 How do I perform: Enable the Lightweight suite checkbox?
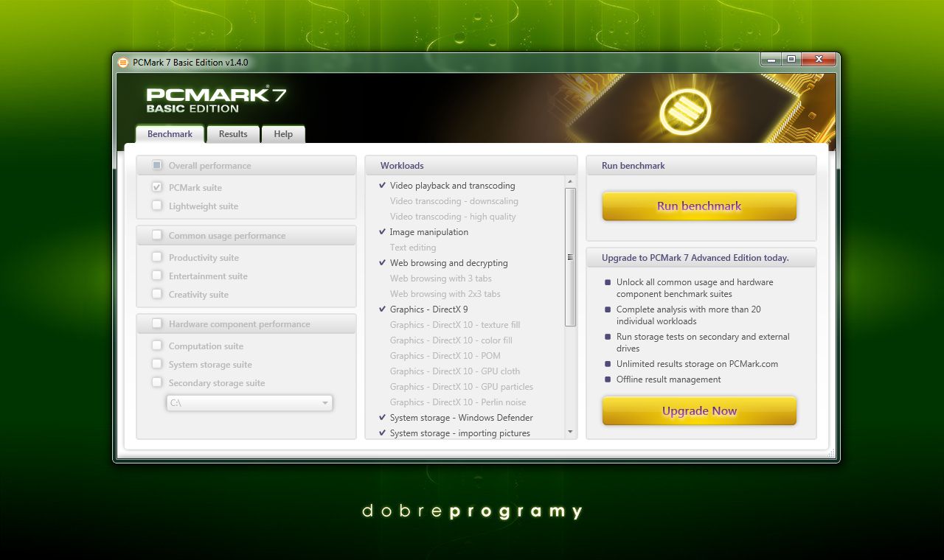157,206
